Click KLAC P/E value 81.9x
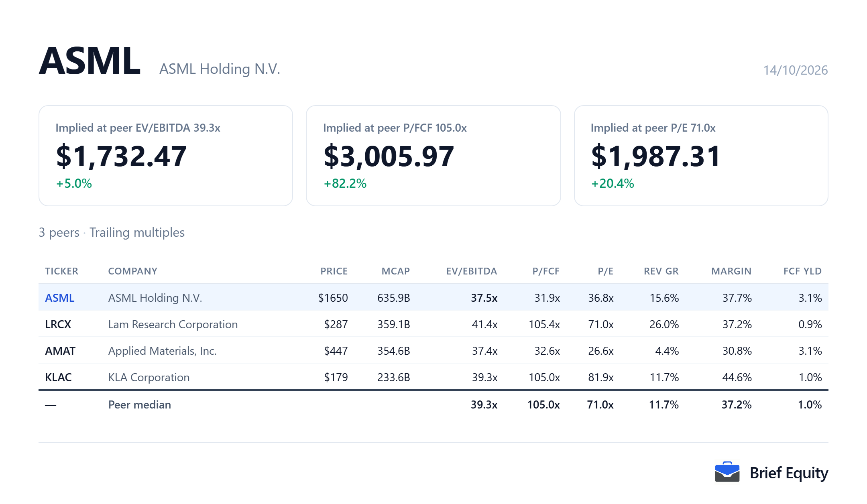Screen dimensions: 867x504 pos(601,377)
